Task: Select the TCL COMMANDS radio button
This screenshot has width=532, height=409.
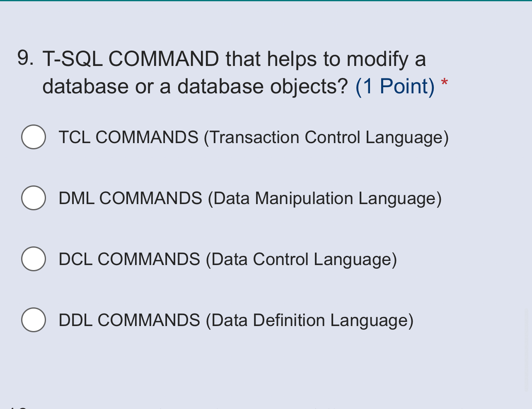Action: [33, 137]
